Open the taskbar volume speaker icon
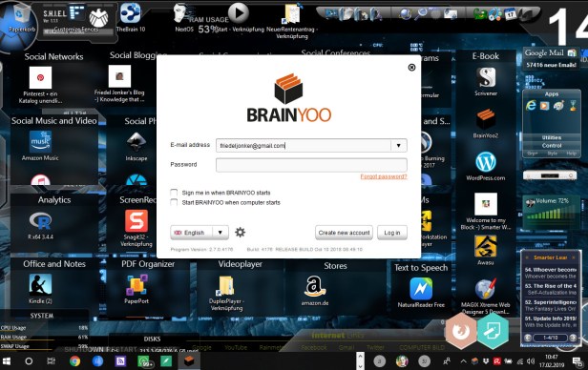Image resolution: width=588 pixels, height=370 pixels. pyautogui.click(x=531, y=361)
